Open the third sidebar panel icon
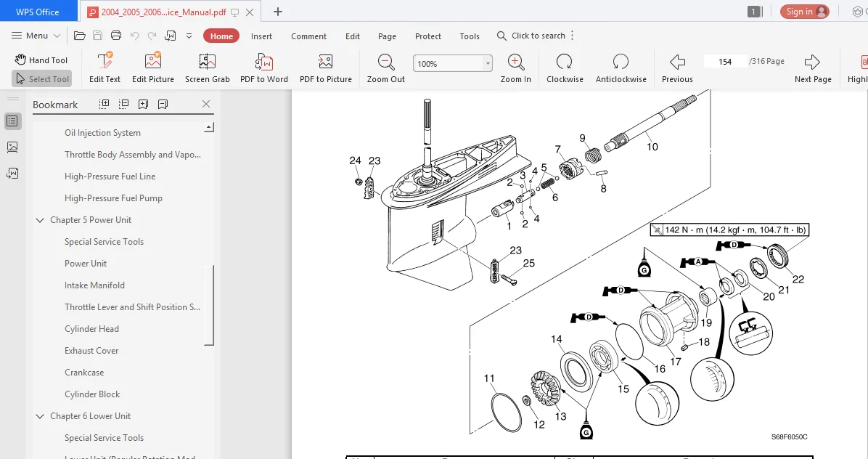 click(x=13, y=174)
